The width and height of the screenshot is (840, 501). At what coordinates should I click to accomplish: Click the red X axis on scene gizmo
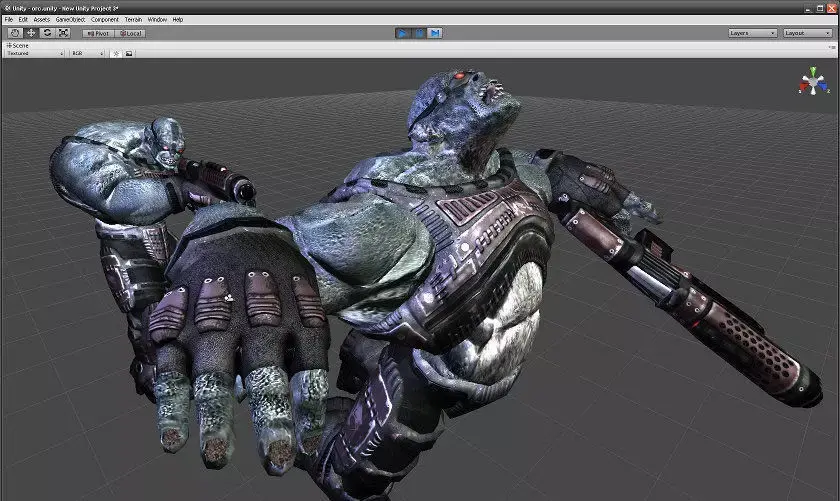coord(805,87)
